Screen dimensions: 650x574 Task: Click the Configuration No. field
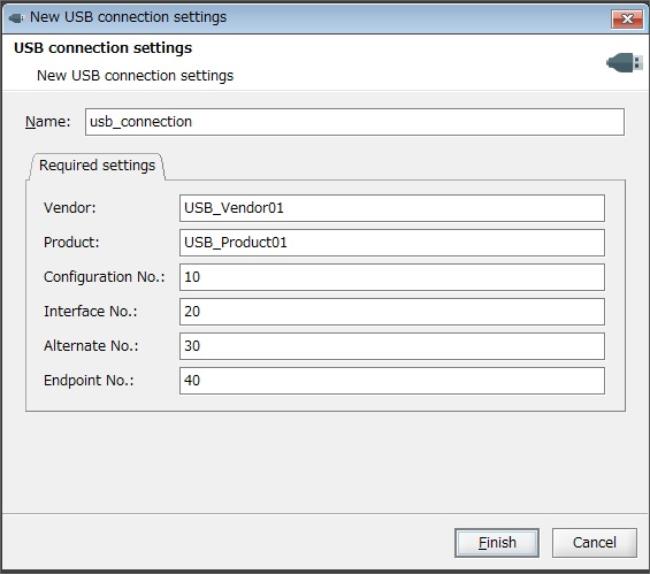click(x=392, y=277)
